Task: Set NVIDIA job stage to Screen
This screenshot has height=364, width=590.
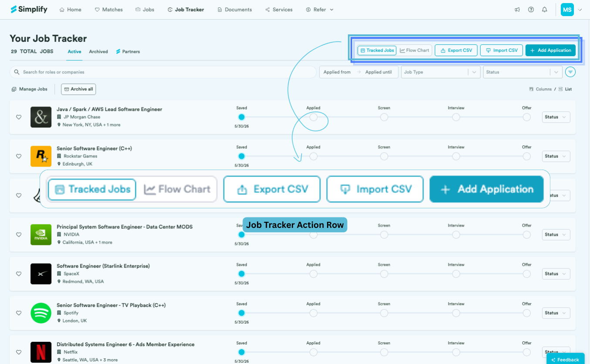Action: 384,234
